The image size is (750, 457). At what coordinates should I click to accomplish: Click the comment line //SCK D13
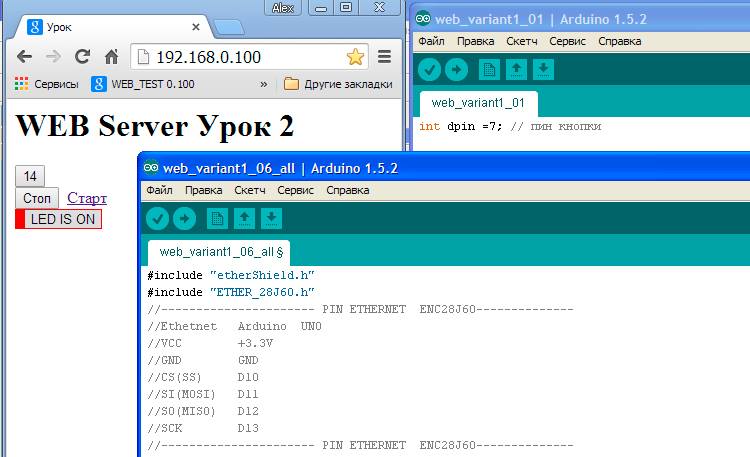pyautogui.click(x=203, y=428)
